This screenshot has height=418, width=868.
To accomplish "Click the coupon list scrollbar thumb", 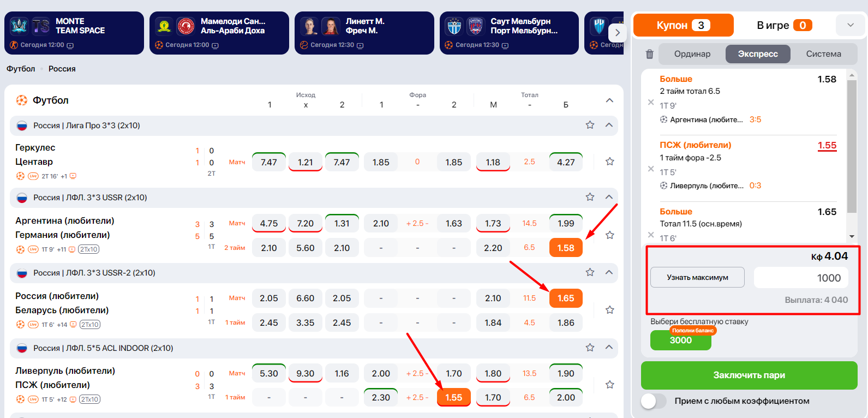I will pos(852,146).
